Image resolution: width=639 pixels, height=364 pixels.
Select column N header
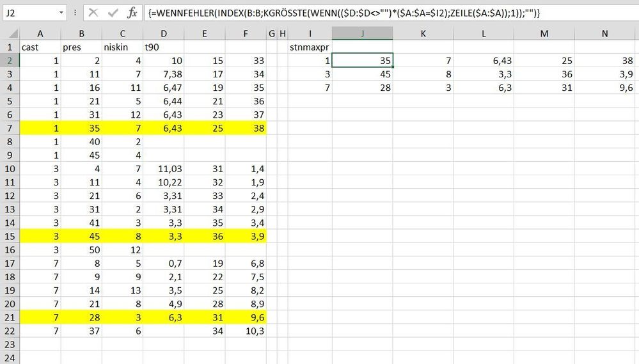(x=604, y=34)
